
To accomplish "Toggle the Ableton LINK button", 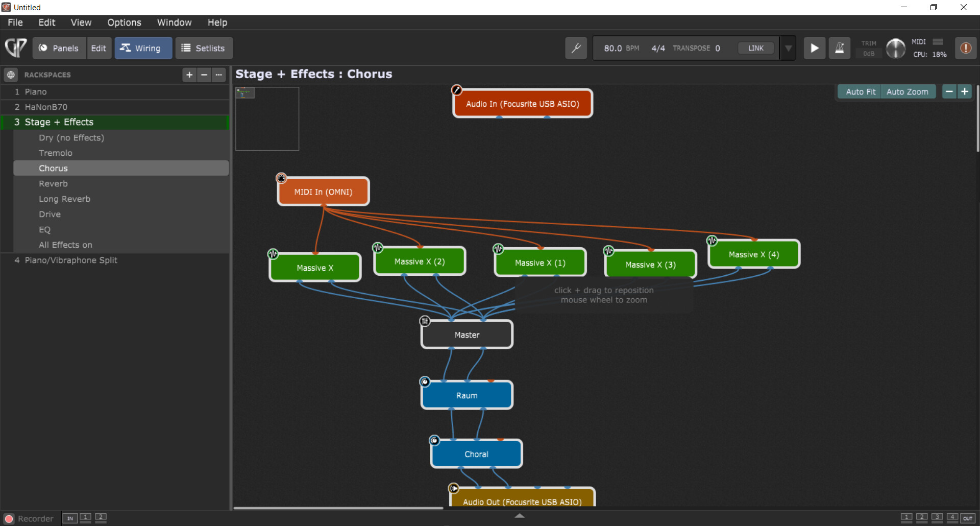I will pyautogui.click(x=756, y=48).
